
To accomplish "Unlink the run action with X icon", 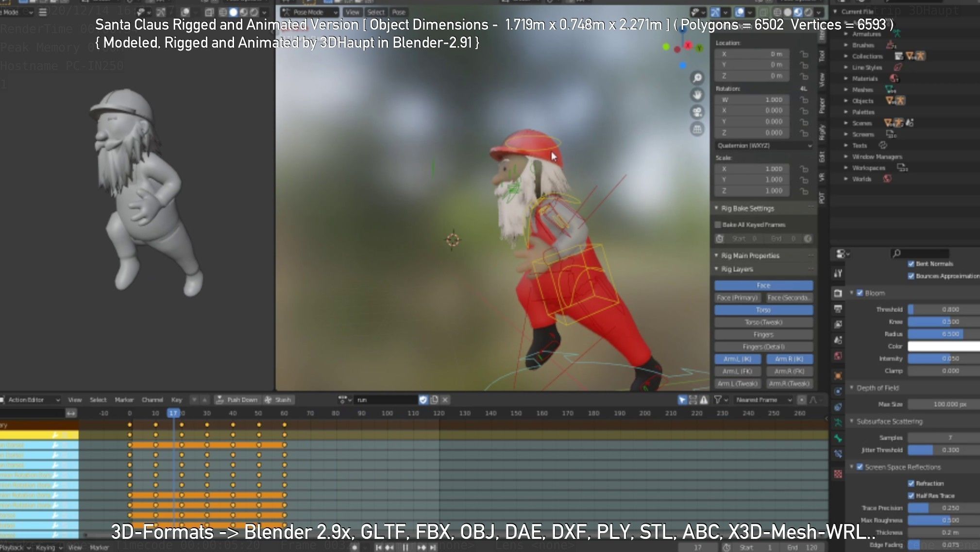I will pyautogui.click(x=445, y=400).
